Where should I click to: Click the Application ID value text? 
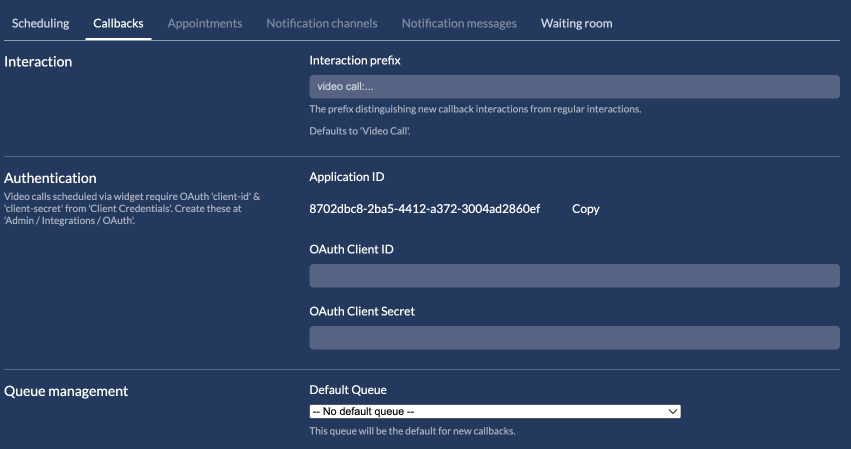coord(425,209)
